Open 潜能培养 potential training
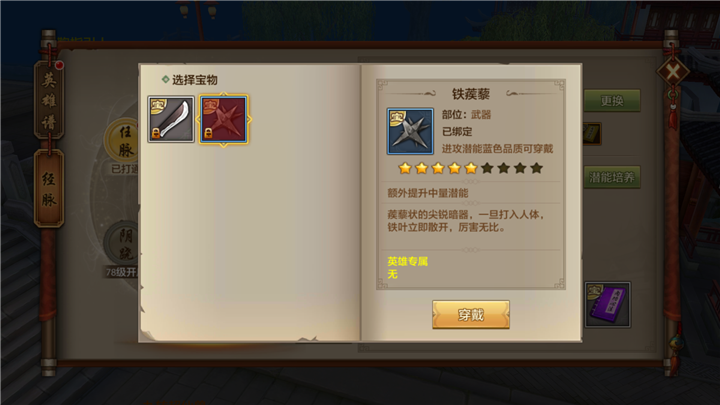The image size is (720, 405). click(x=612, y=177)
